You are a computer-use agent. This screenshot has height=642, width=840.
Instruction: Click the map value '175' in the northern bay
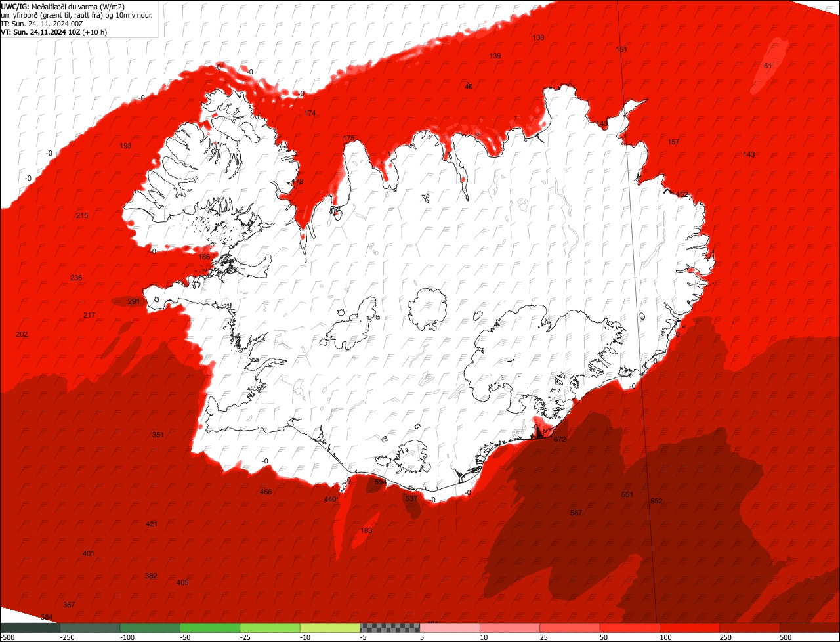point(348,138)
